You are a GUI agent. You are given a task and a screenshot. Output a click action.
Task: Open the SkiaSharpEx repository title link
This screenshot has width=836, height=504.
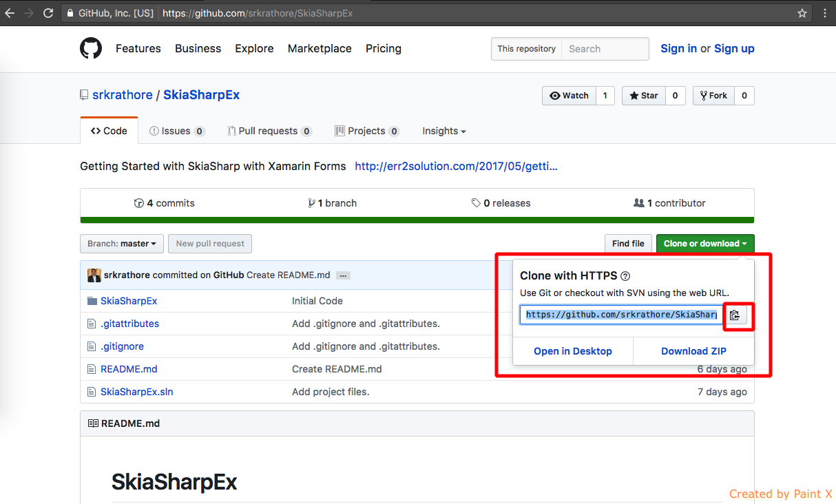tap(202, 95)
